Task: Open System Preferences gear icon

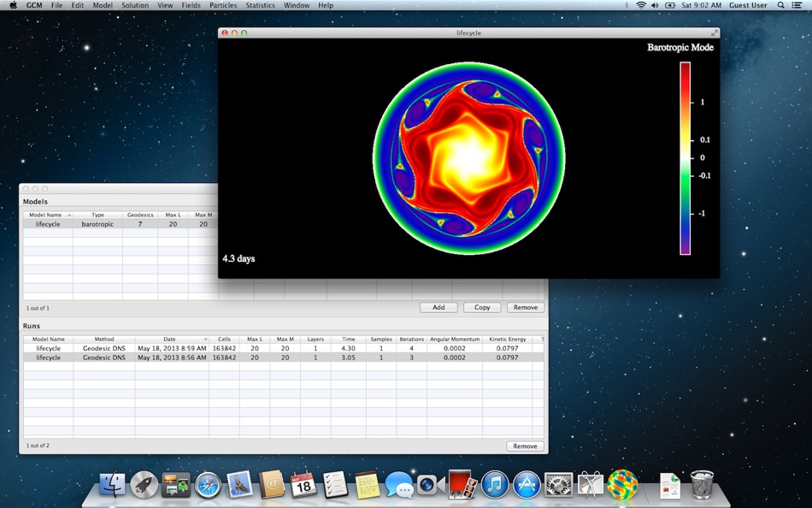Action: pos(558,485)
